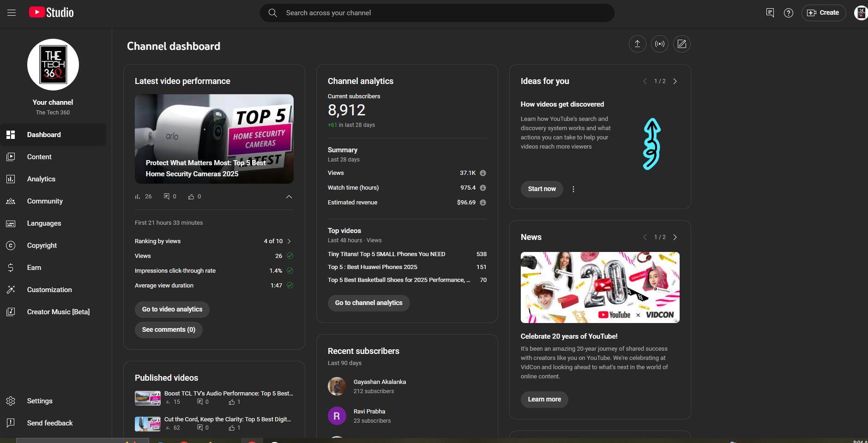Open the comments shortcut icon in header
The height and width of the screenshot is (443, 868).
(x=770, y=13)
